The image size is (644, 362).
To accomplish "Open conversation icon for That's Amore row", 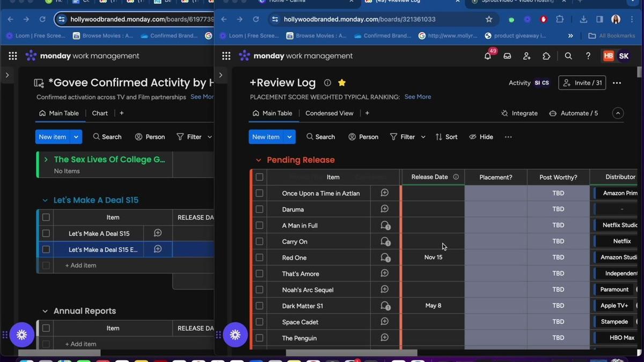I will click(384, 273).
